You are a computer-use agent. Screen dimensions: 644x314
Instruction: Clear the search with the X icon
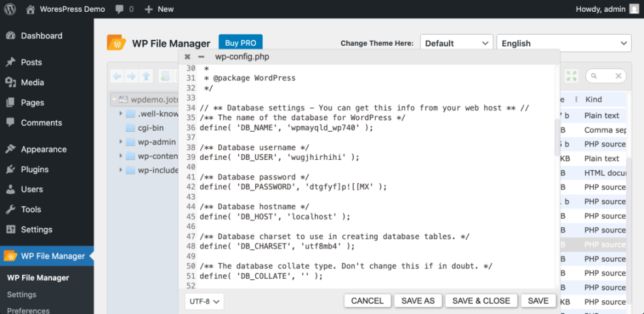pyautogui.click(x=618, y=76)
